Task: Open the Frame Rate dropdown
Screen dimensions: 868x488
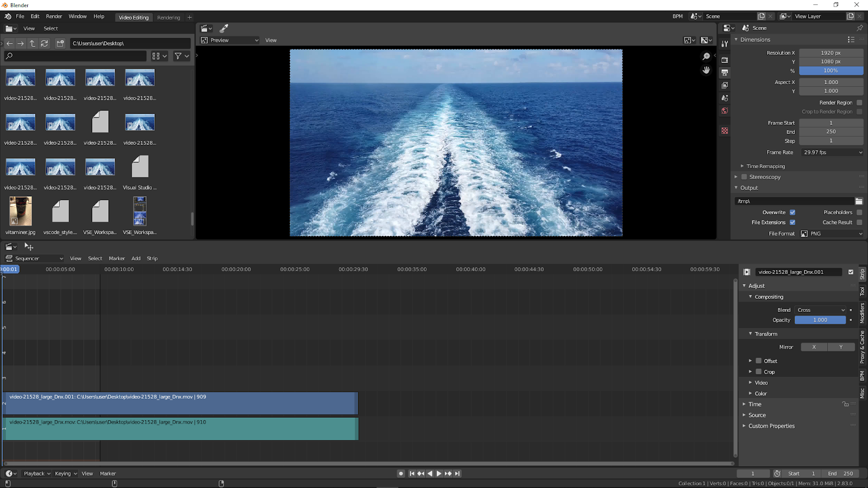Action: (x=832, y=152)
